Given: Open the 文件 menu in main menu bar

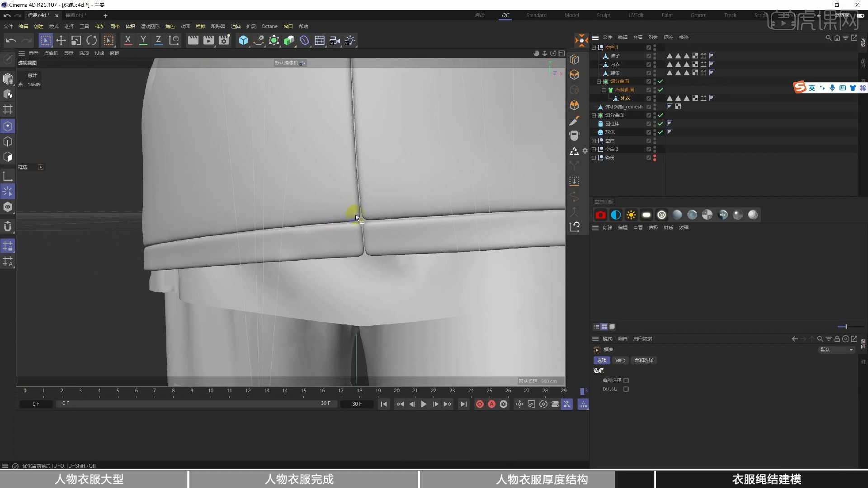Looking at the screenshot, I should pyautogui.click(x=8, y=27).
